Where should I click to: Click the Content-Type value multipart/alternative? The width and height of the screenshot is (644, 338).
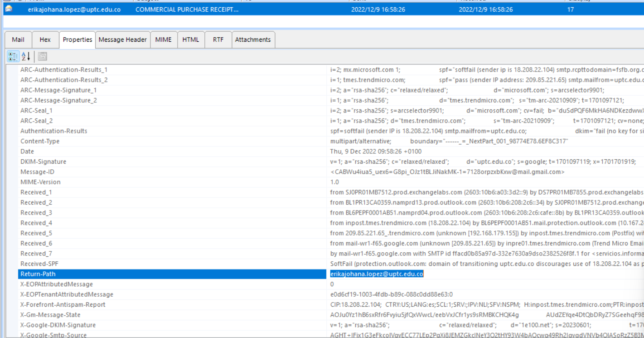[x=449, y=141]
